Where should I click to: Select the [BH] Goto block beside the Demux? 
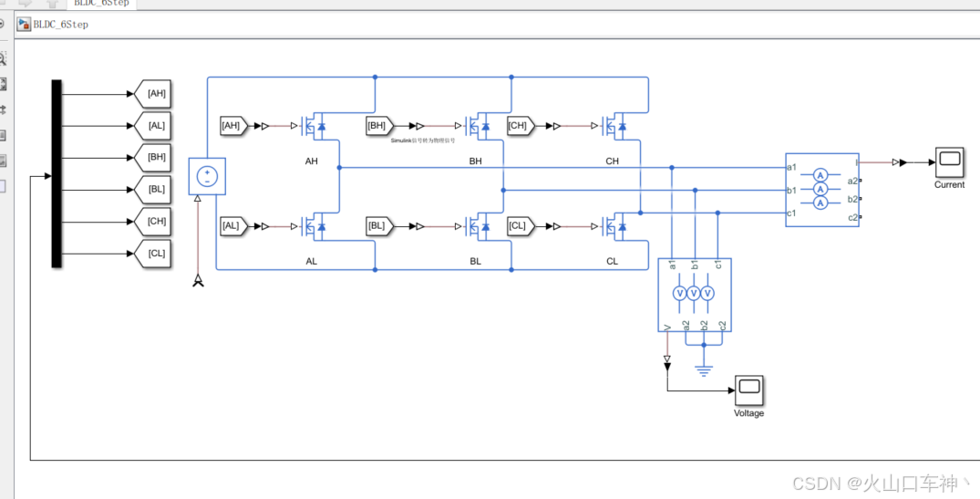tap(153, 158)
